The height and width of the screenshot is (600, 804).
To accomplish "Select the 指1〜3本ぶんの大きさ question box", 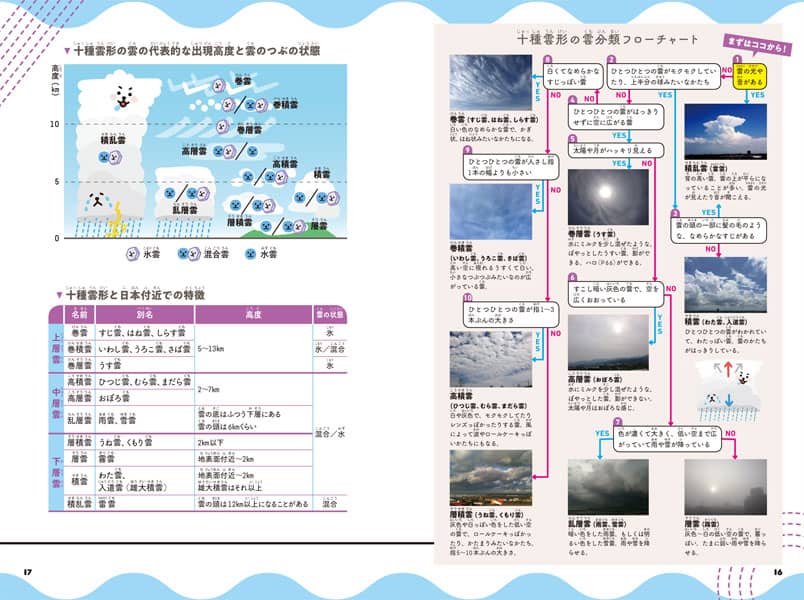I will tap(511, 314).
